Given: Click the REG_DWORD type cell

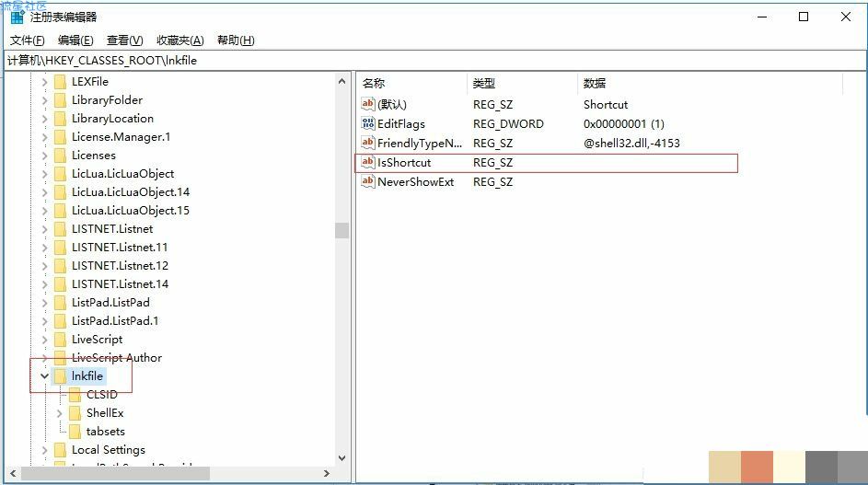Looking at the screenshot, I should pyautogui.click(x=508, y=123).
